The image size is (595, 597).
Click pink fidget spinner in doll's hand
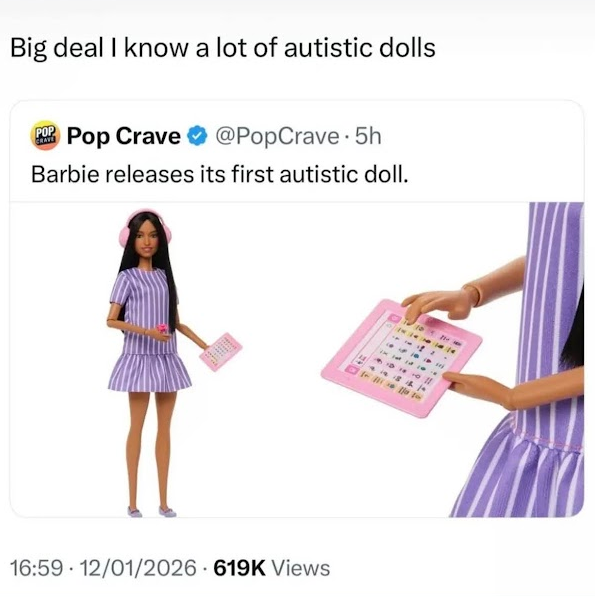pos(163,328)
